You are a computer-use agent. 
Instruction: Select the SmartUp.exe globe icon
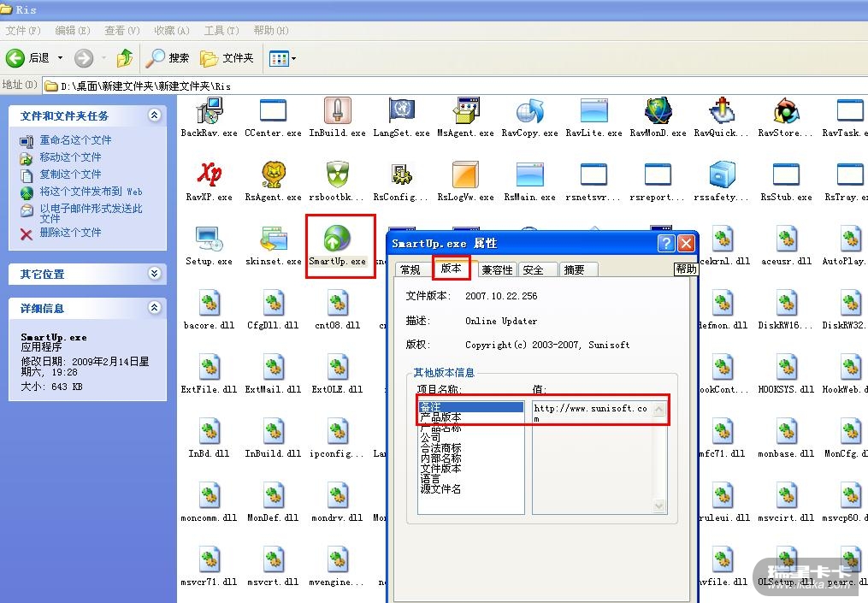click(337, 239)
